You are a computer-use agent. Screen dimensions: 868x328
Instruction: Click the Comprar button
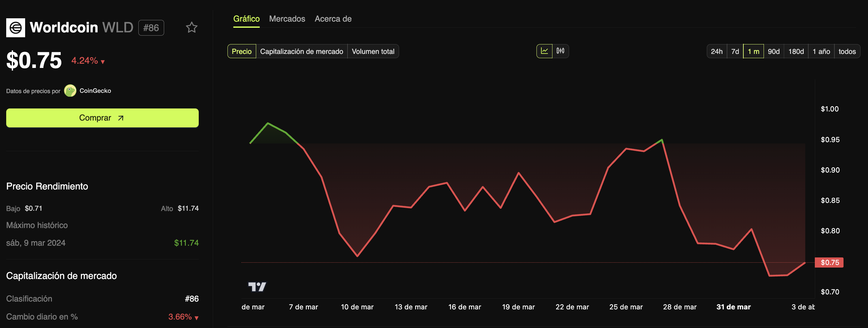point(102,118)
